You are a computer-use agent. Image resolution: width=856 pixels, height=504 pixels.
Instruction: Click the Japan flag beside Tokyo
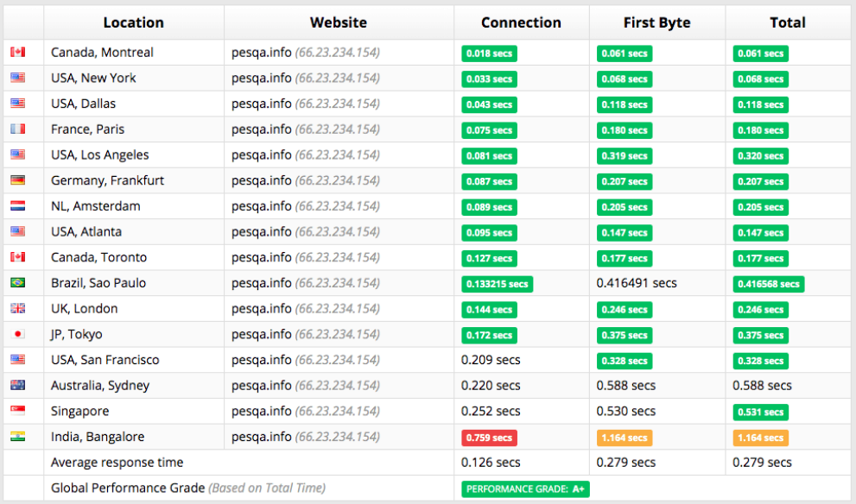(x=17, y=334)
